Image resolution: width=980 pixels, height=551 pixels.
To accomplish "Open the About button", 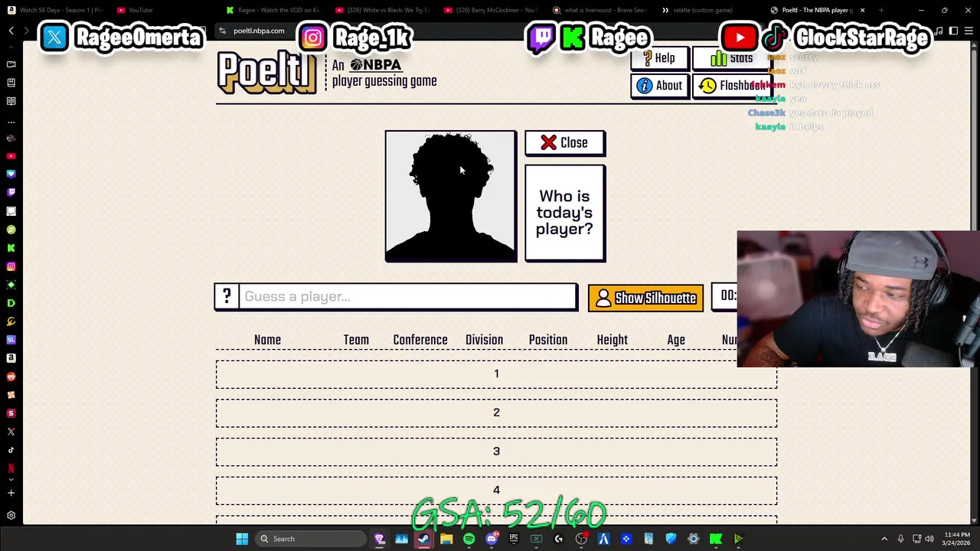I will (660, 86).
